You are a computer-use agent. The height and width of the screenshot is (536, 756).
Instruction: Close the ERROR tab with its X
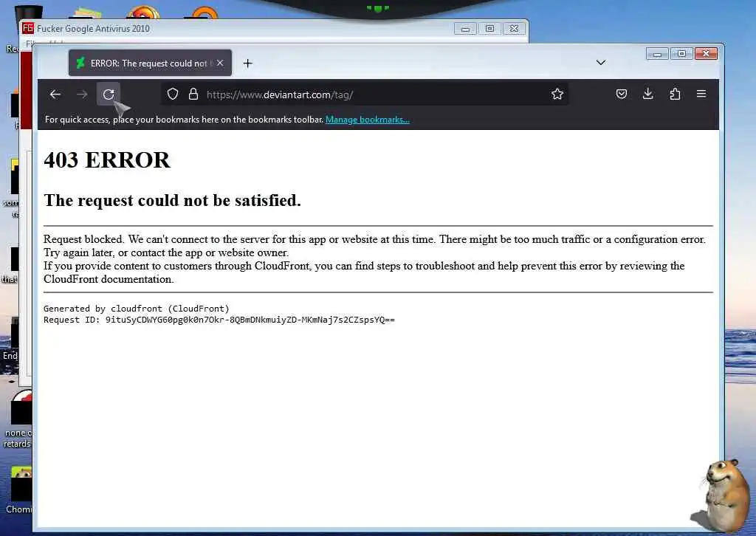[x=220, y=63]
